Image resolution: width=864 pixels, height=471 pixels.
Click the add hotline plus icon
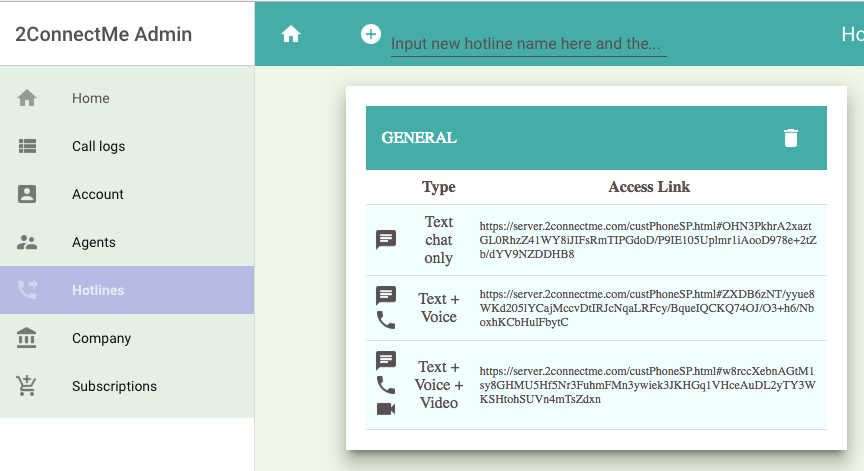click(x=370, y=34)
